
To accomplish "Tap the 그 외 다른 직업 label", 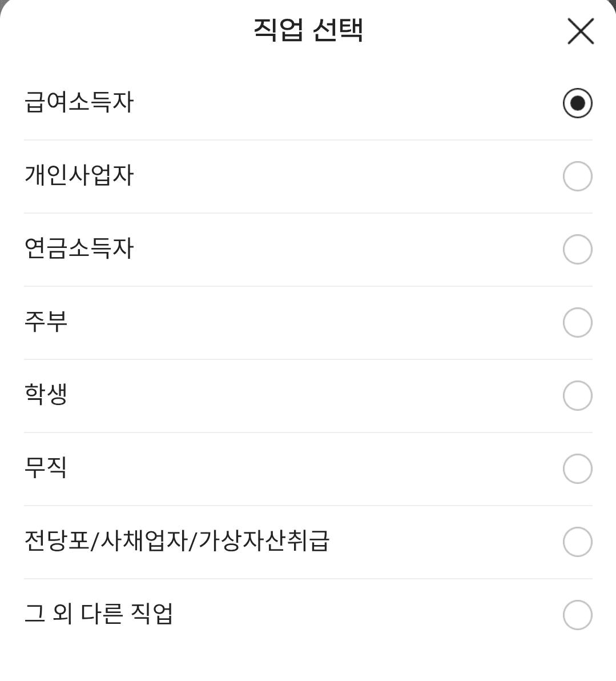I will (x=98, y=614).
